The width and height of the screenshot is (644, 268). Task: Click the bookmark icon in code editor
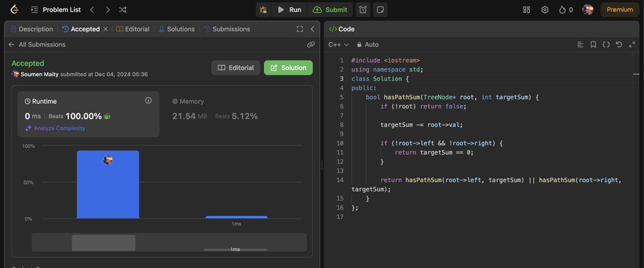pyautogui.click(x=593, y=44)
